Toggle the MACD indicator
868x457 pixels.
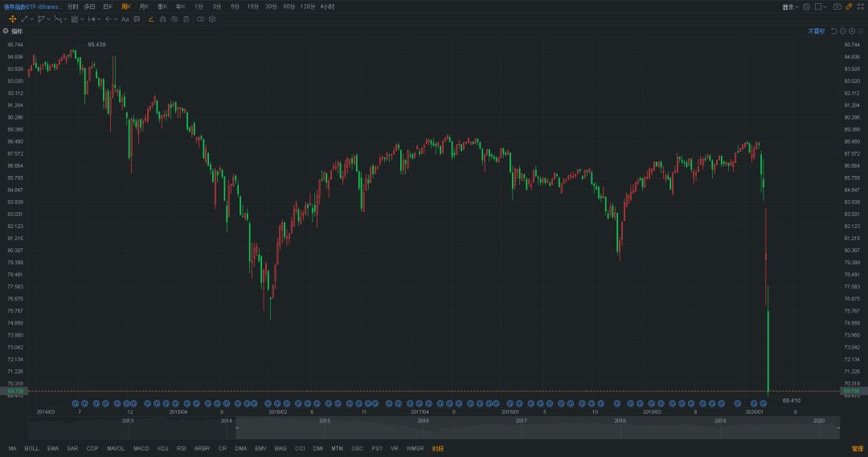141,448
